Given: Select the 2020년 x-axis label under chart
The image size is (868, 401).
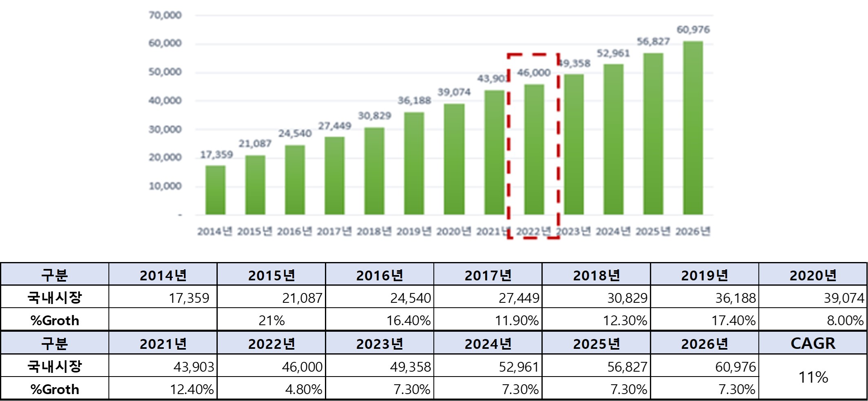Looking at the screenshot, I should [x=453, y=231].
